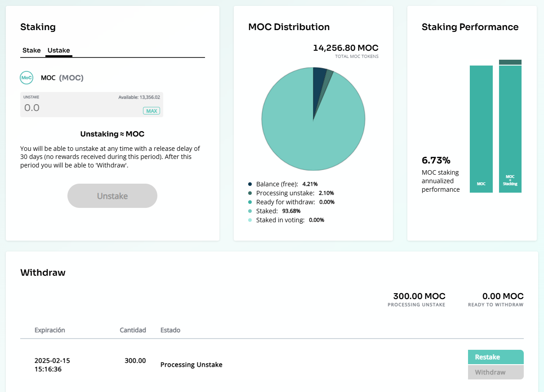Screen dimensions: 544x392
Task: Click the Estado column header
Action: (x=170, y=330)
